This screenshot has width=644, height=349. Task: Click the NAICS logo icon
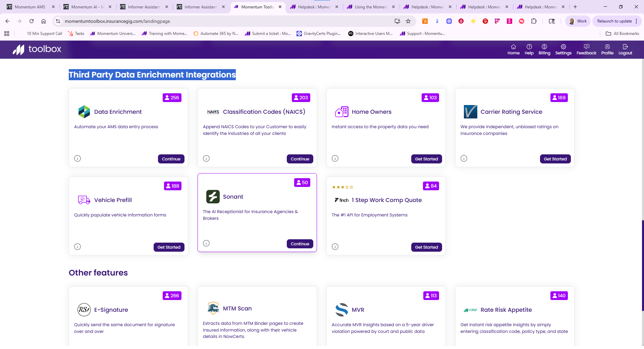tap(213, 112)
